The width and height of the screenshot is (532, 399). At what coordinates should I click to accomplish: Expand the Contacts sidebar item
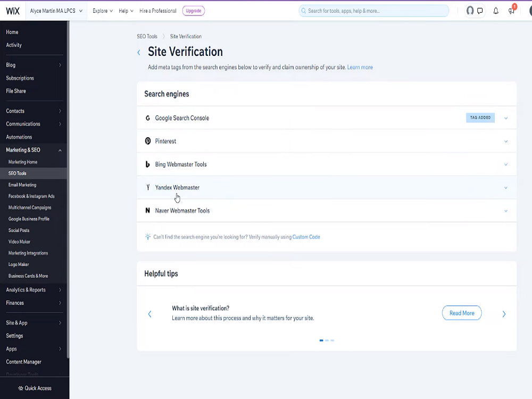click(60, 111)
